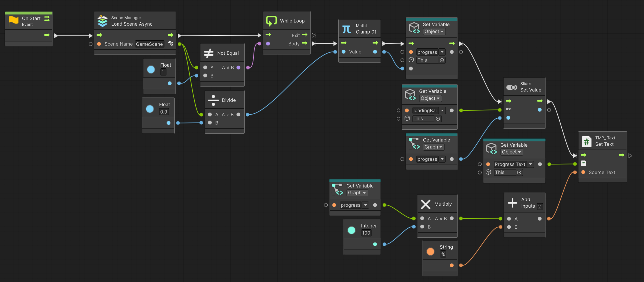Click the Divide node icon

[x=213, y=100]
